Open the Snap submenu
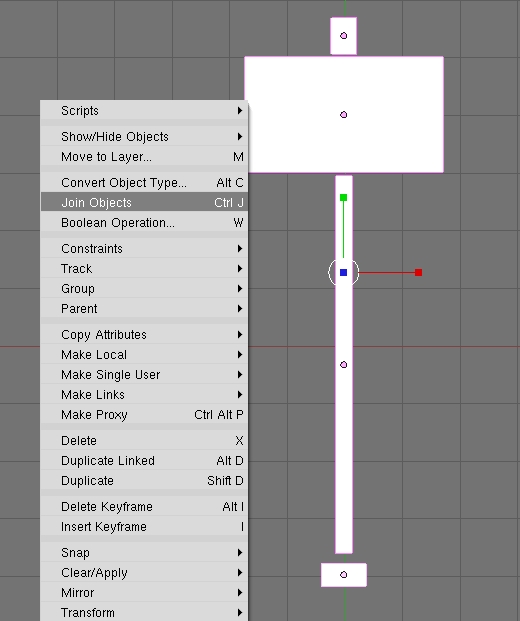This screenshot has height=621, width=520. point(144,552)
